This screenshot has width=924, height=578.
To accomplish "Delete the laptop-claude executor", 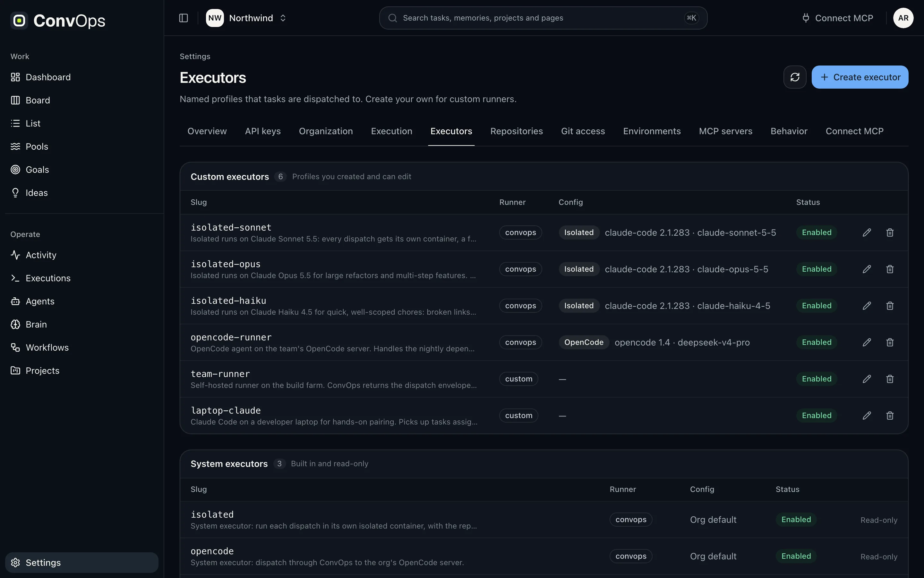I will pyautogui.click(x=890, y=416).
